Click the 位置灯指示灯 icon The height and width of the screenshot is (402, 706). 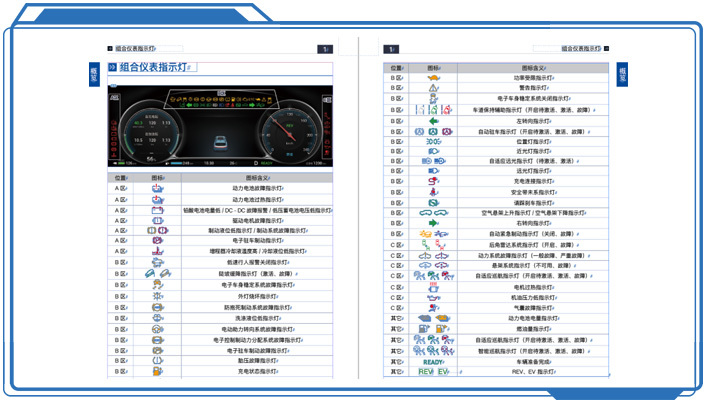[433, 141]
